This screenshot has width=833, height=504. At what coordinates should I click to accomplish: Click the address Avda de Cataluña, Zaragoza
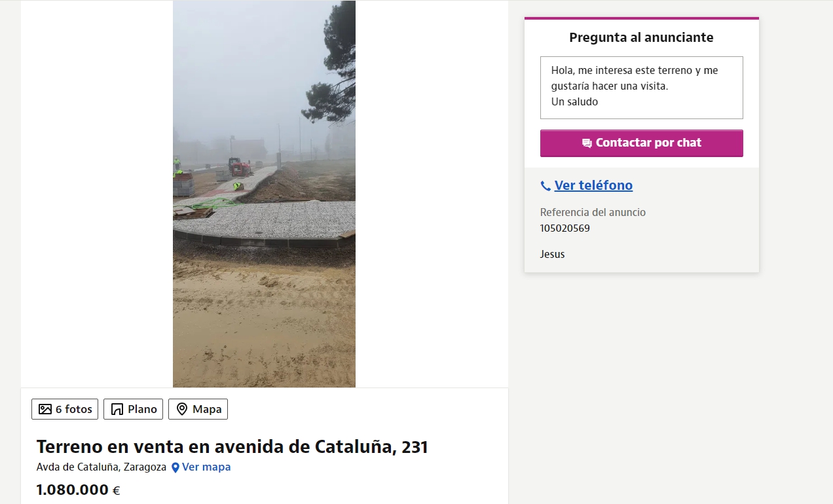click(x=102, y=467)
